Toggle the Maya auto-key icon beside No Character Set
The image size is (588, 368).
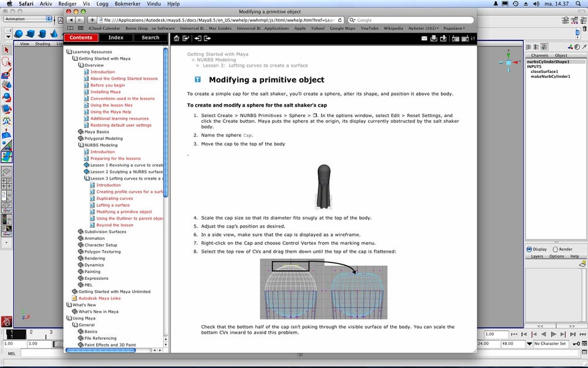(576, 343)
